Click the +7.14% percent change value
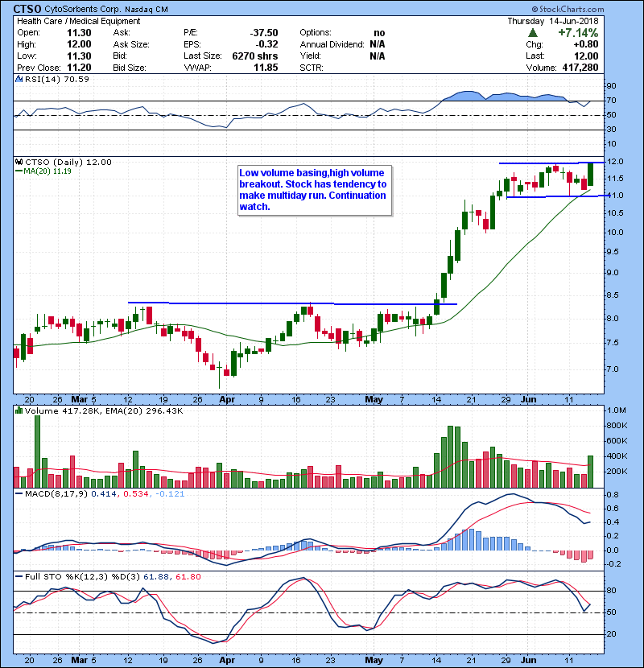Image resolution: width=644 pixels, height=668 pixels. pyautogui.click(x=578, y=33)
